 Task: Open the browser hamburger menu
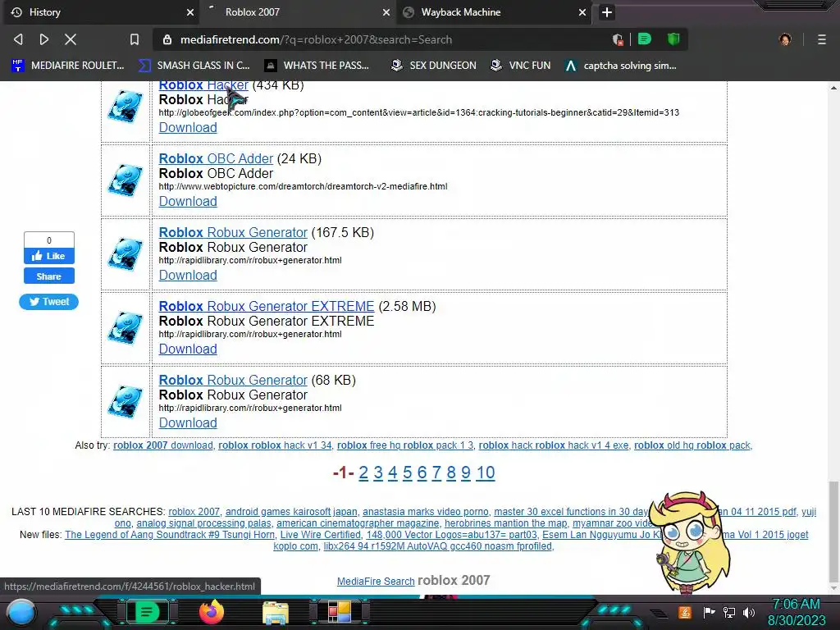pyautogui.click(x=822, y=39)
